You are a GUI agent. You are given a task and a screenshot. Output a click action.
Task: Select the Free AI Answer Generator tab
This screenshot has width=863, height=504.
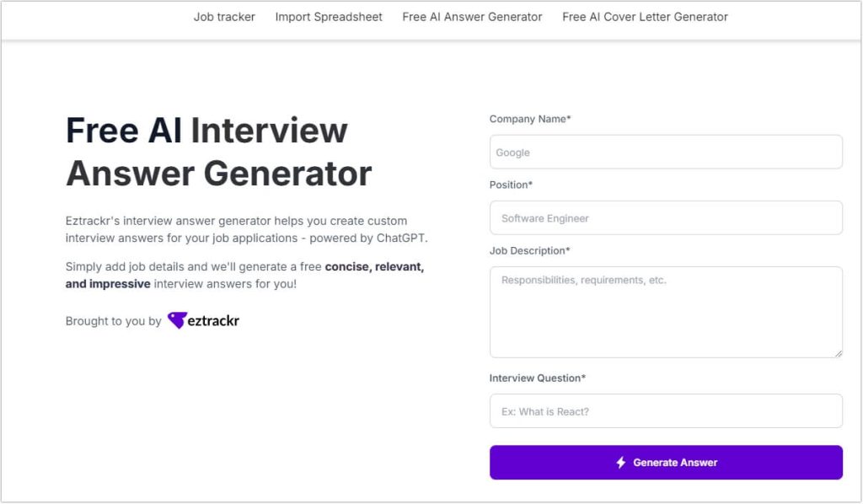click(472, 16)
